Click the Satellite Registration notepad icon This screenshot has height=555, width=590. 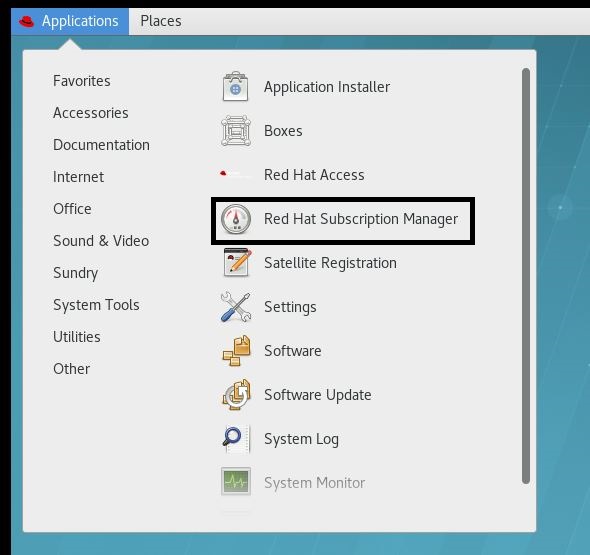[237, 262]
